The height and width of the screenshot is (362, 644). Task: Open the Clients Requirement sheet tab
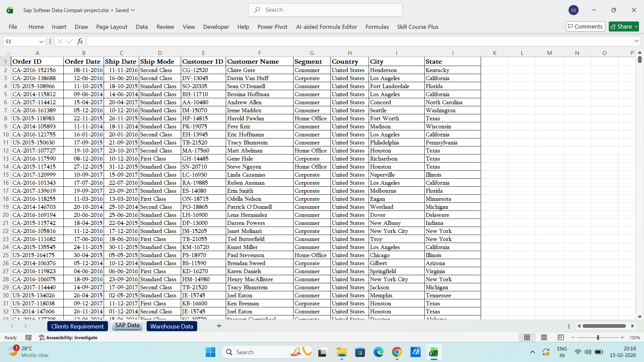point(77,326)
